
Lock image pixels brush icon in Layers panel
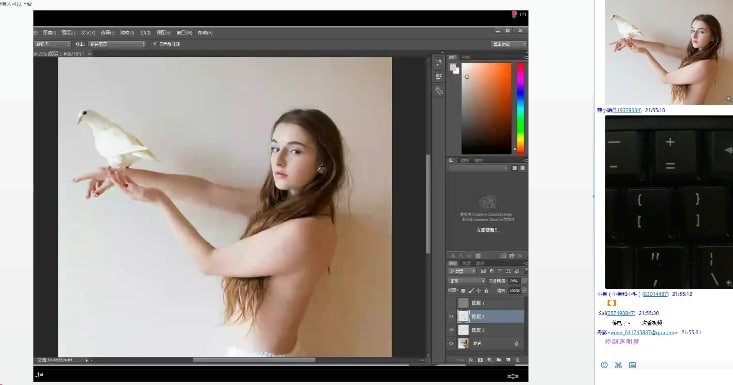471,291
